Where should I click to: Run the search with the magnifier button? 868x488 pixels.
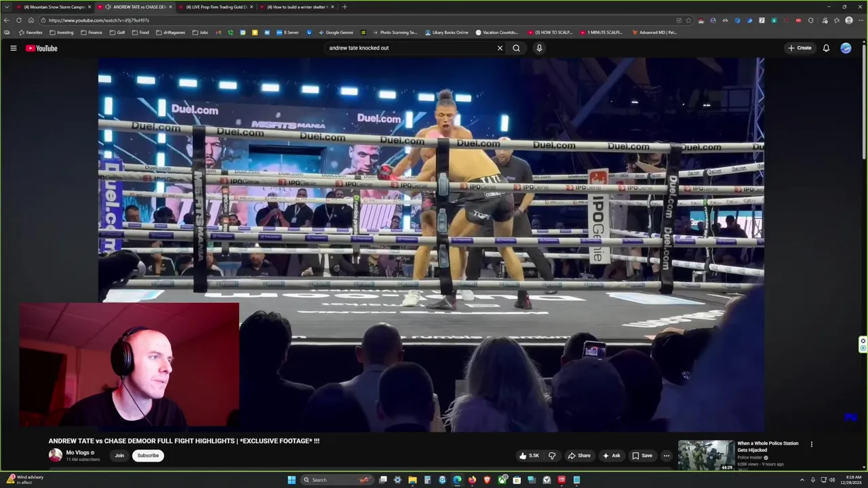(516, 48)
